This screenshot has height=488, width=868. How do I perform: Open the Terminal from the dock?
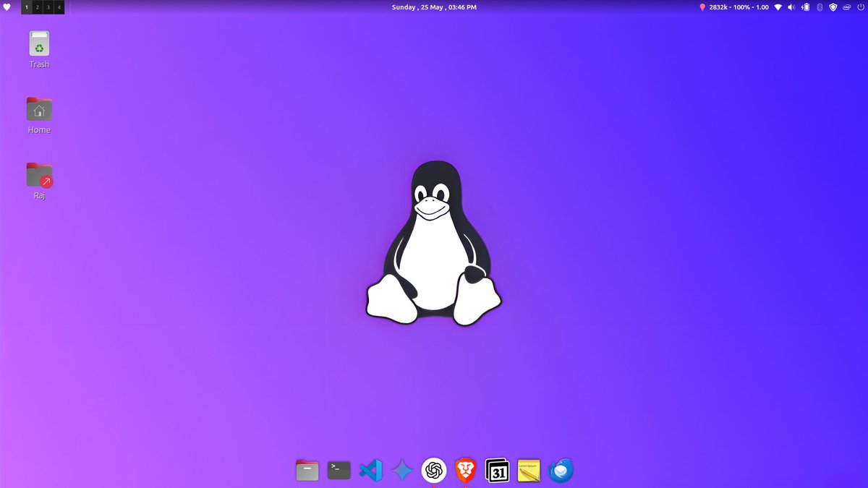[x=339, y=471]
